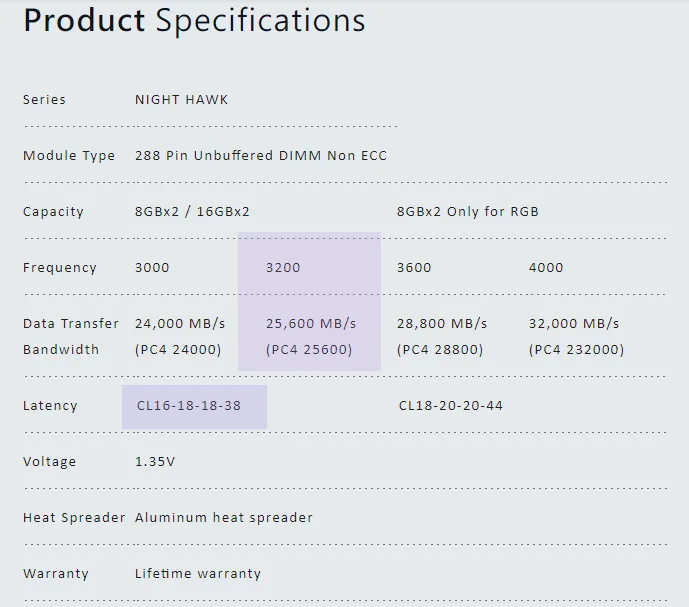Select the CL18-20-20-44 latency value
Screen dimensions: 689x607
tap(450, 405)
